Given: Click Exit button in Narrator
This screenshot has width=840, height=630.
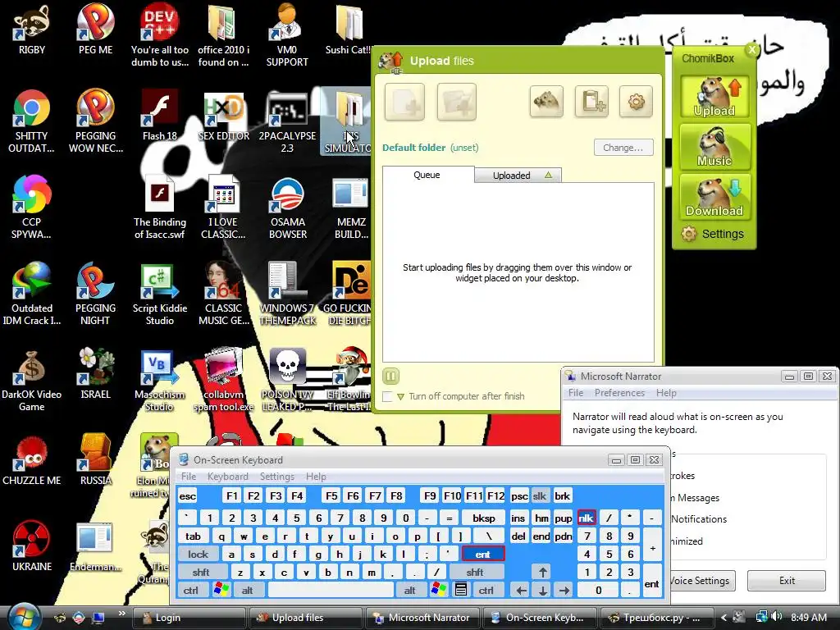Looking at the screenshot, I should click(787, 581).
